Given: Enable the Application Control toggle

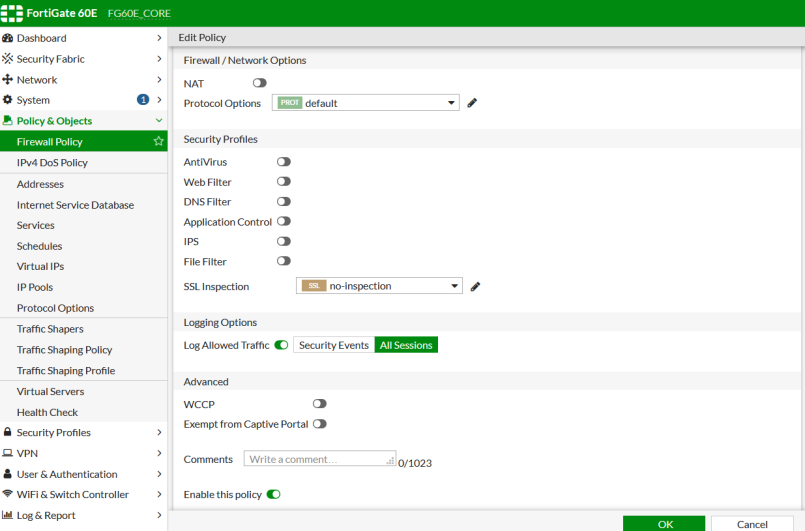Looking at the screenshot, I should coord(283,221).
